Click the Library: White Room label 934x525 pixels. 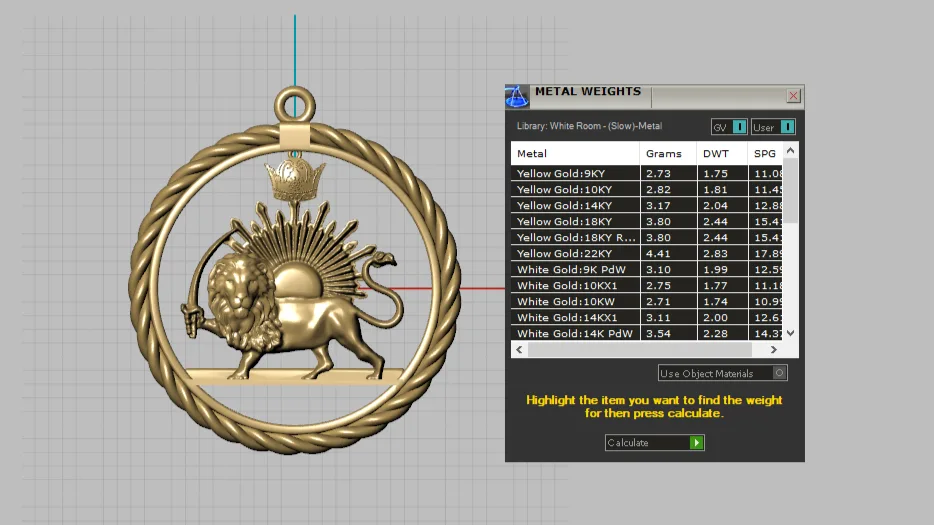point(589,126)
